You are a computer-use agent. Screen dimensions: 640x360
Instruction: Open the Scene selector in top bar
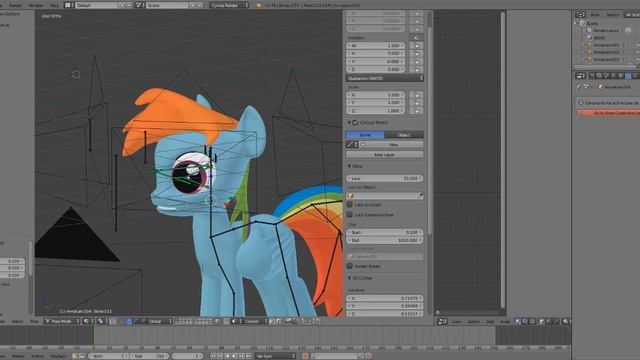click(x=167, y=5)
